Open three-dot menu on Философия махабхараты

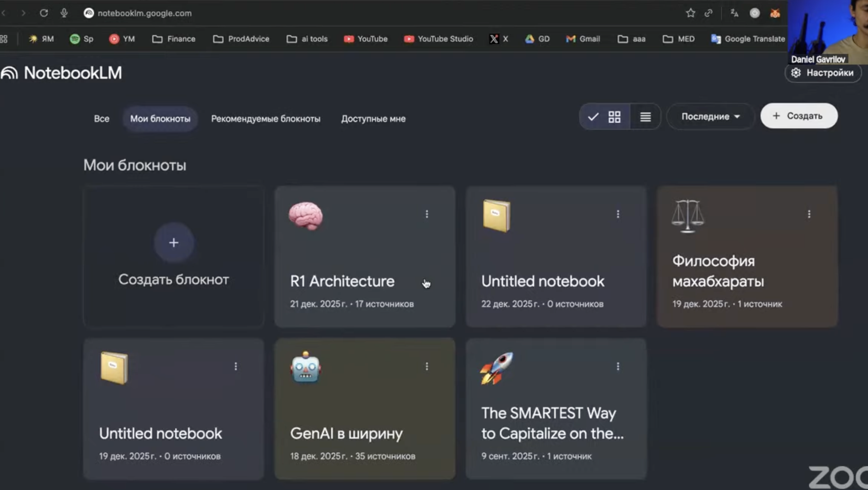(809, 214)
